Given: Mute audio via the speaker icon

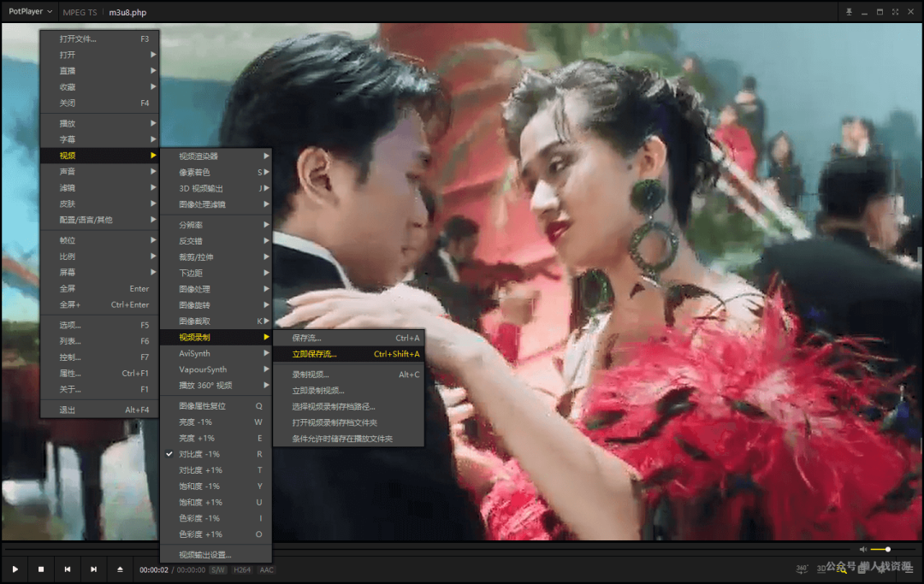Looking at the screenshot, I should [x=862, y=549].
